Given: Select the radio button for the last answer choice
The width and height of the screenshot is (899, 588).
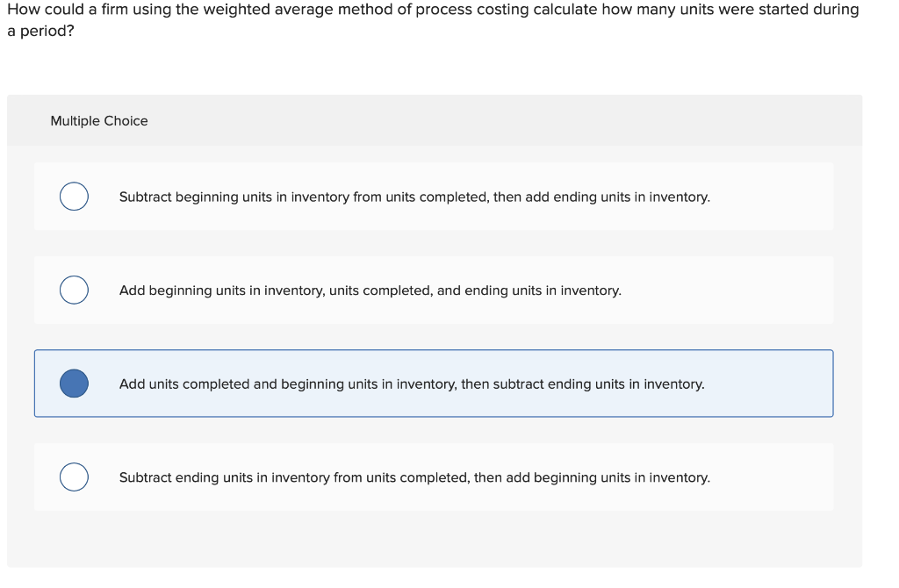Looking at the screenshot, I should 73,477.
